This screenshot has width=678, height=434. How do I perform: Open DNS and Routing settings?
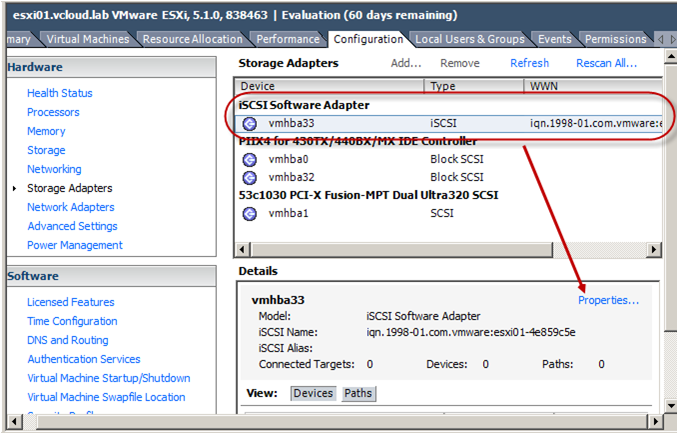(x=67, y=340)
